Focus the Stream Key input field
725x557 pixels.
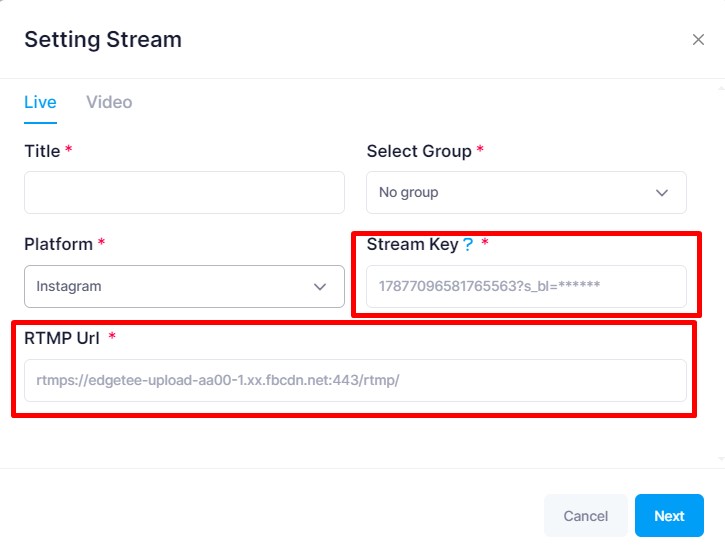click(x=526, y=286)
